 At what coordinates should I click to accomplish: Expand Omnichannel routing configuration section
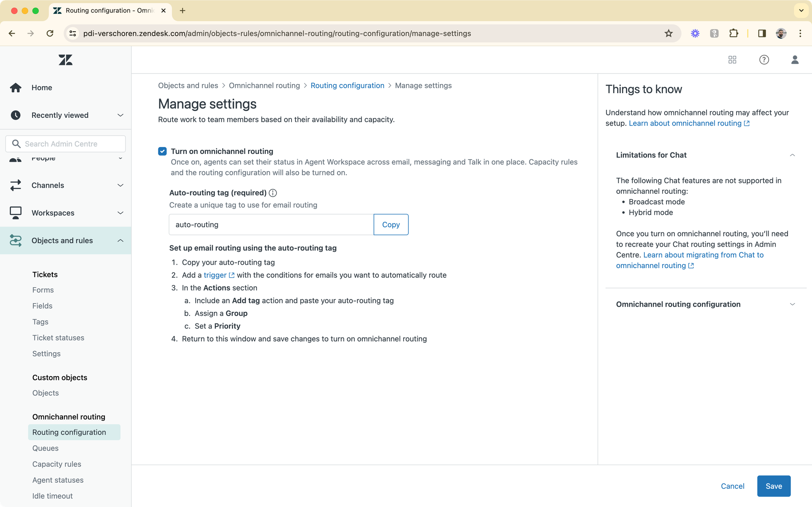click(x=792, y=304)
